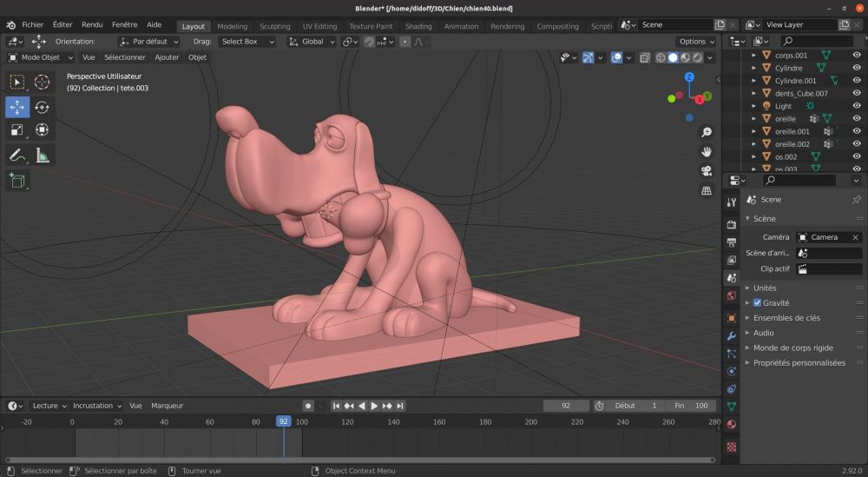Open View Layer properties tab icon
The width and height of the screenshot is (868, 477).
tap(731, 260)
